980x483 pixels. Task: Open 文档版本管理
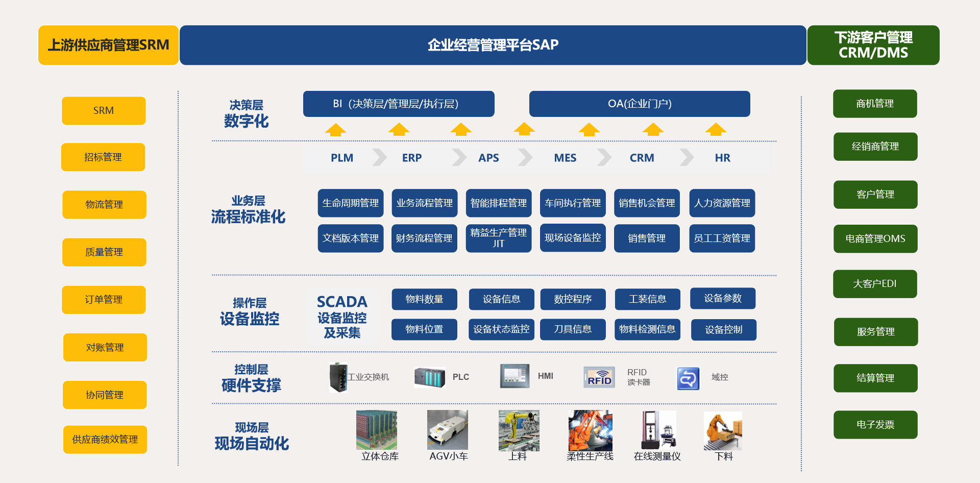[351, 238]
